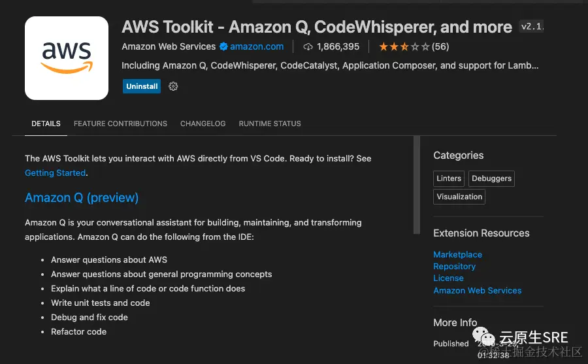Screen dimensions: 588x364
Task: Click the verified publisher badge
Action: (x=223, y=46)
